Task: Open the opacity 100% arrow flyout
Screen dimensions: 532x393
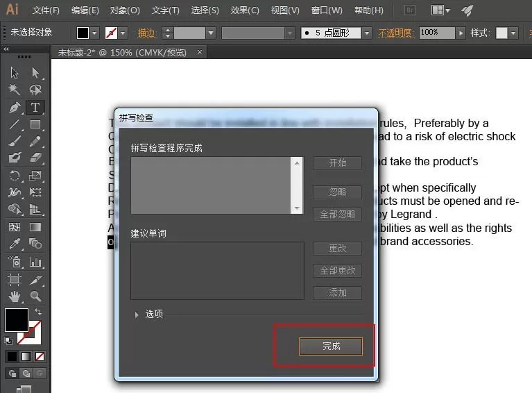Action: pos(460,33)
